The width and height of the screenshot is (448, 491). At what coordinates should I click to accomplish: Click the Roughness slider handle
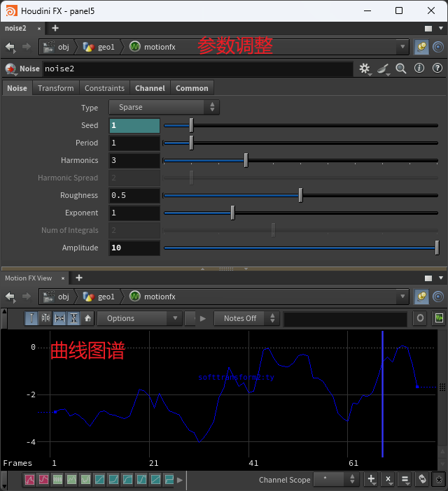[301, 196]
